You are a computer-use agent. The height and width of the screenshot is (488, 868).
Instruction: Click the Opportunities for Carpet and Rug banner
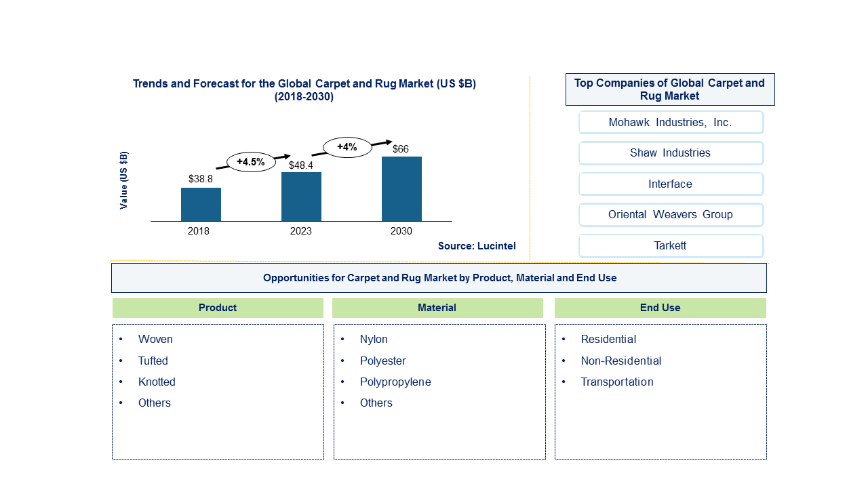(439, 278)
